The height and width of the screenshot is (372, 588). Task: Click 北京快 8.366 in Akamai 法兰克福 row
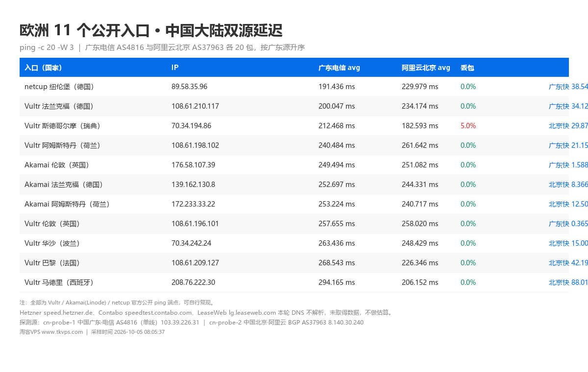[568, 185]
